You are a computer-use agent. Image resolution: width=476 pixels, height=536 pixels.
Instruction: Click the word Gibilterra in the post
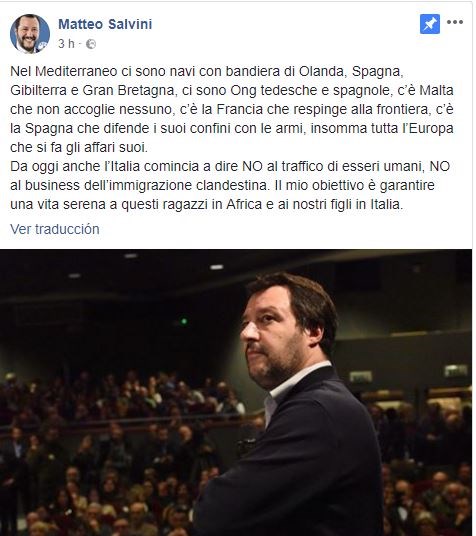39,91
